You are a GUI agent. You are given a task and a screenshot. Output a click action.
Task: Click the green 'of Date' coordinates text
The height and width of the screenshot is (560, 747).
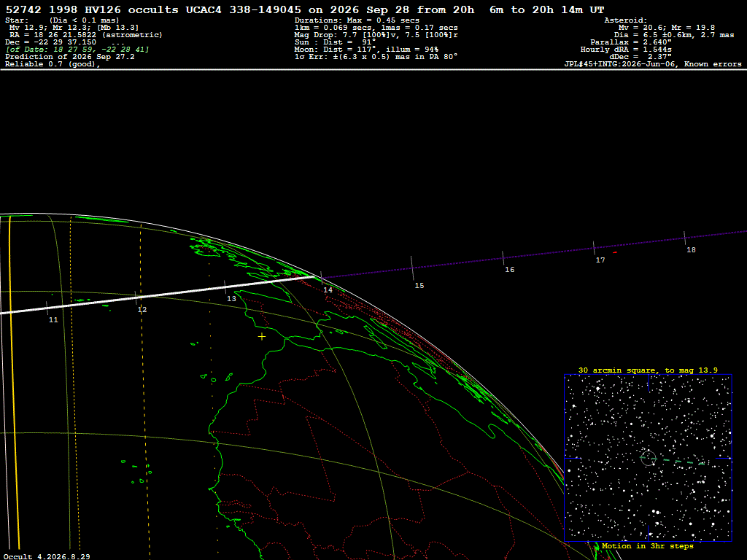(77, 50)
